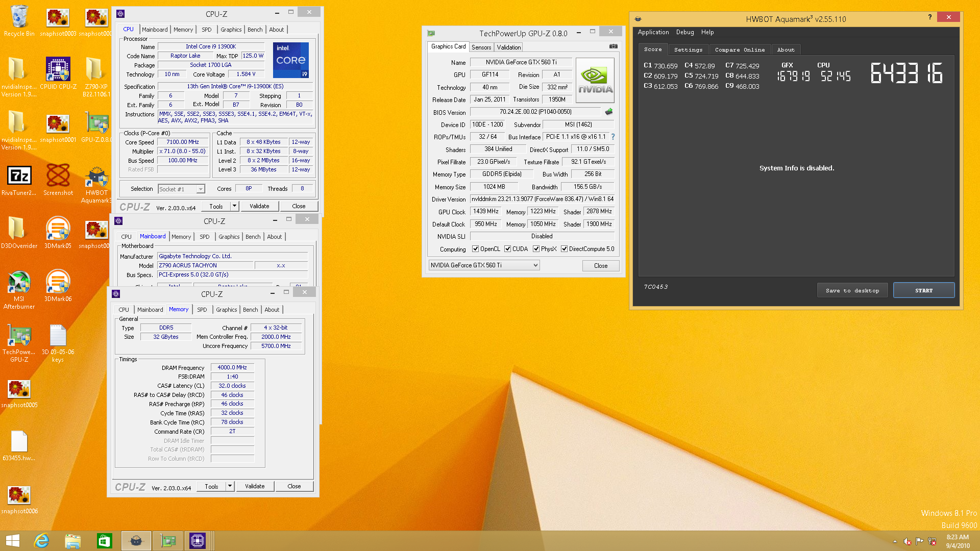
Task: Open the Sensors tab in GPU-Z
Action: (x=481, y=47)
